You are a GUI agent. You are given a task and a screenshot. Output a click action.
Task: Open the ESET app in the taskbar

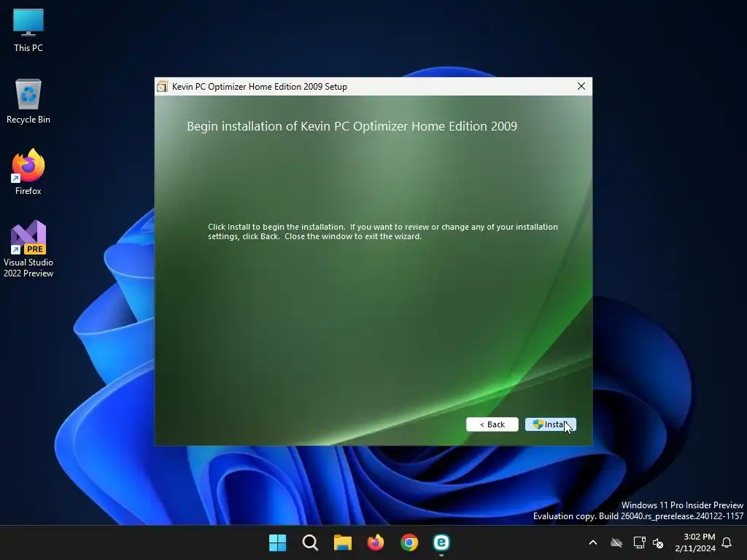(441, 542)
